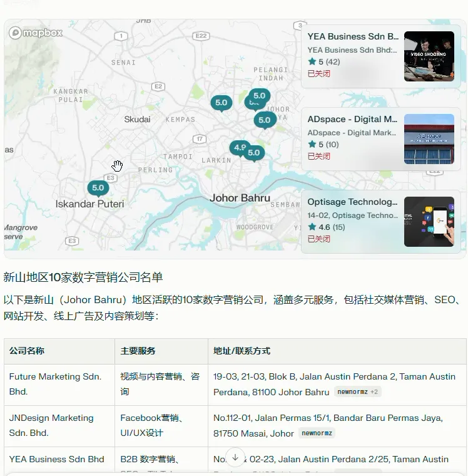Click the star rating icon on YEA Business card

click(x=312, y=61)
